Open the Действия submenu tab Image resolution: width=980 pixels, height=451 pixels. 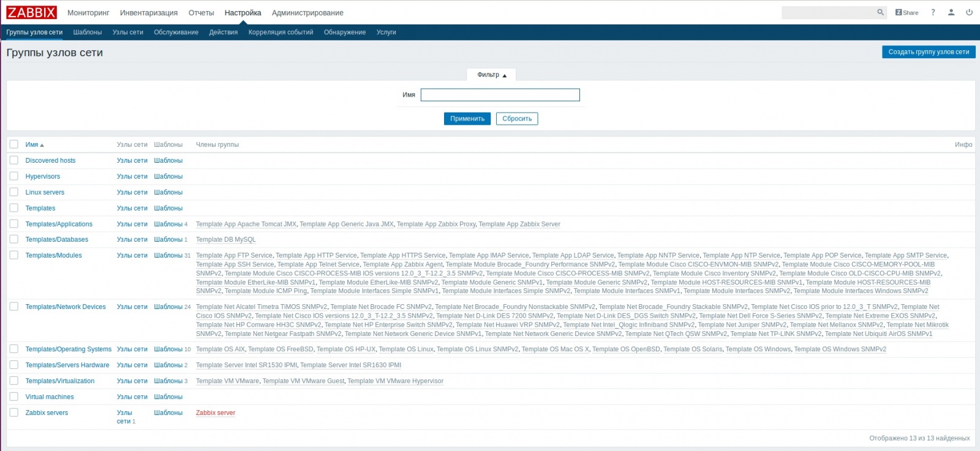(x=224, y=32)
